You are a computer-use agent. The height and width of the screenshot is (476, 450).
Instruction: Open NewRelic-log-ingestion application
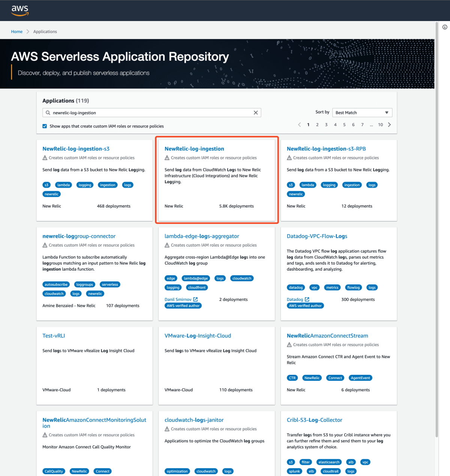(x=194, y=149)
